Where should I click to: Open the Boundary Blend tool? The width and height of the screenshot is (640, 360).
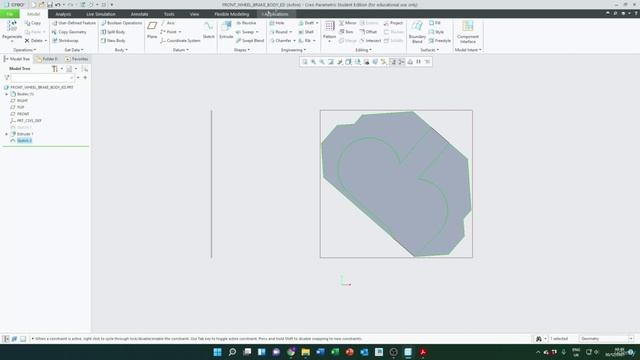click(x=417, y=32)
